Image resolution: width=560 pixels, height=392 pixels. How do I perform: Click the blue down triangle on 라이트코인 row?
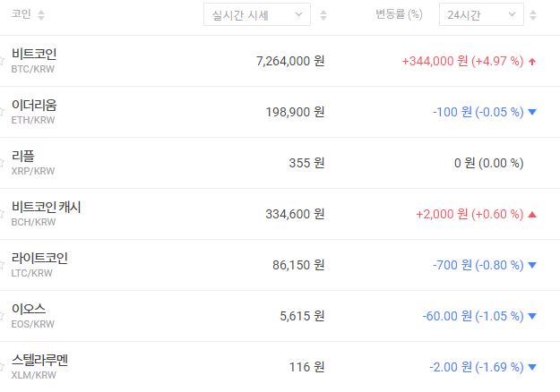point(532,265)
